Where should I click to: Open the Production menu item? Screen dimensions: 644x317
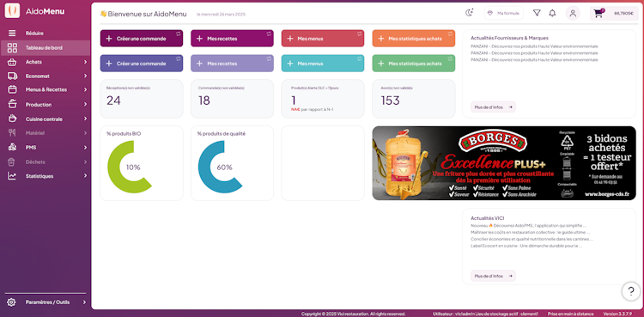46,105
